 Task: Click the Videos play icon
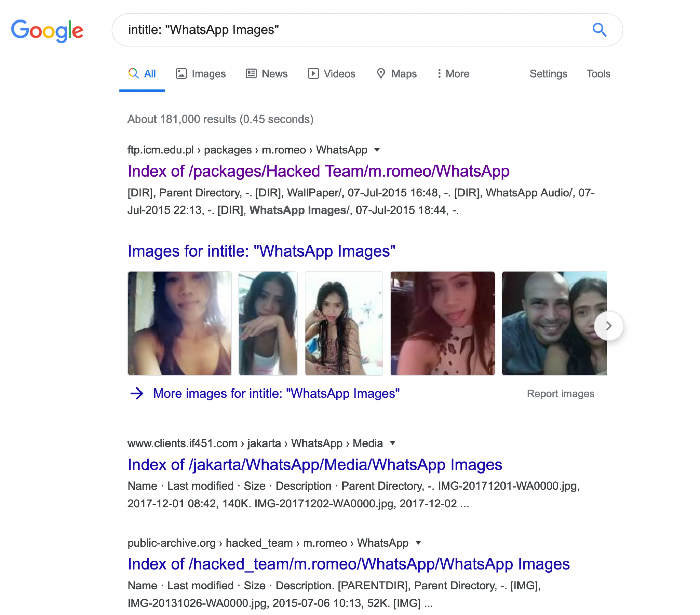313,73
